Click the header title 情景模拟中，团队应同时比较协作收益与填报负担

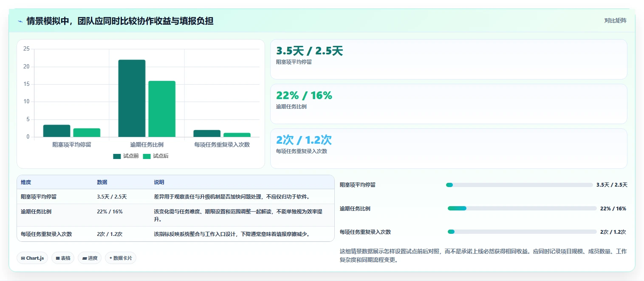pyautogui.click(x=120, y=21)
